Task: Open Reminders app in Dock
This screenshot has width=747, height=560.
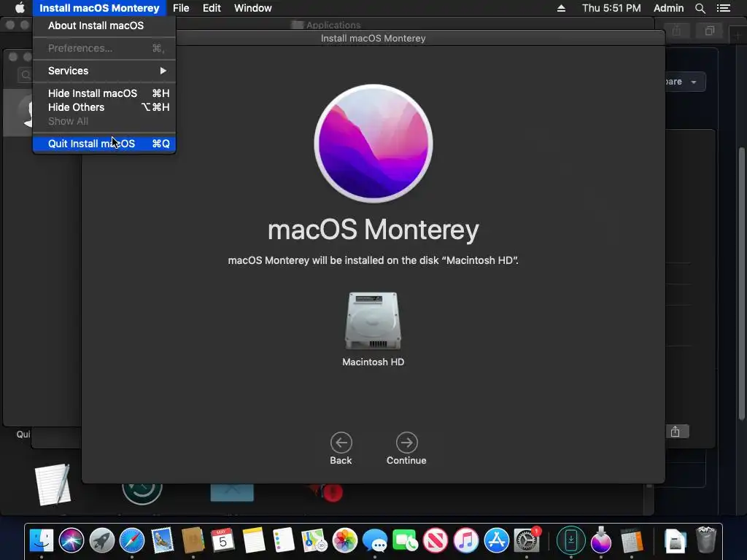Action: (x=284, y=540)
